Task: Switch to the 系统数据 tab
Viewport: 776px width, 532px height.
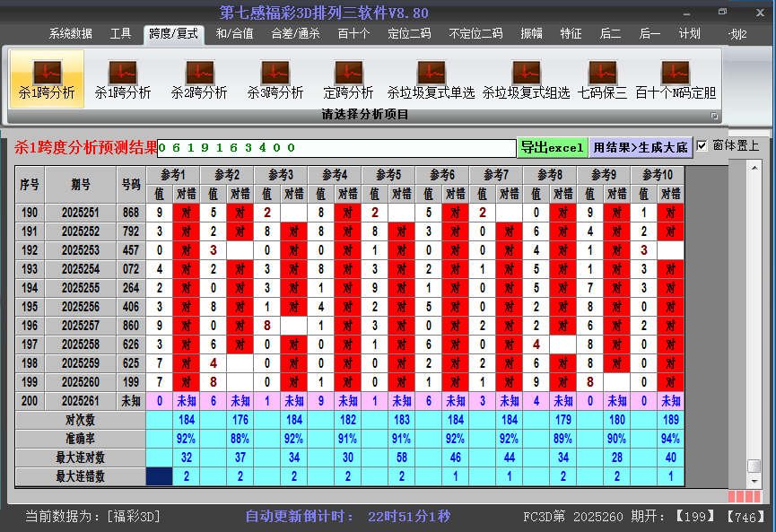Action: 70,34
